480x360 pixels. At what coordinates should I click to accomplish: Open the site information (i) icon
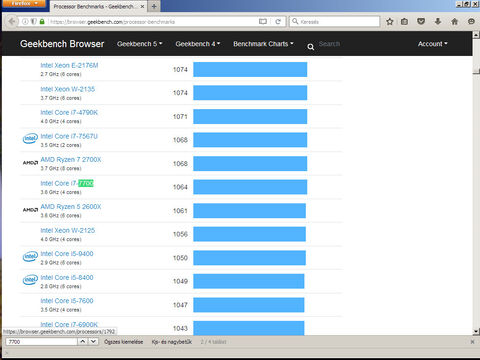coord(25,22)
